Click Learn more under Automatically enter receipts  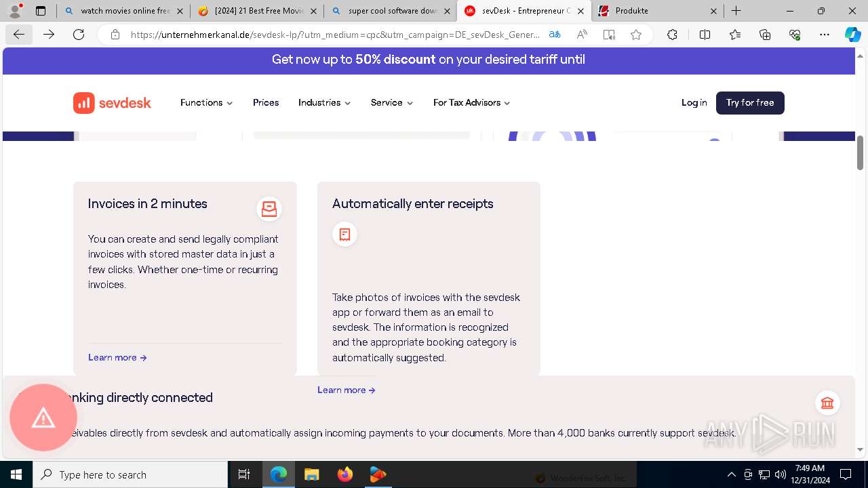click(x=347, y=390)
